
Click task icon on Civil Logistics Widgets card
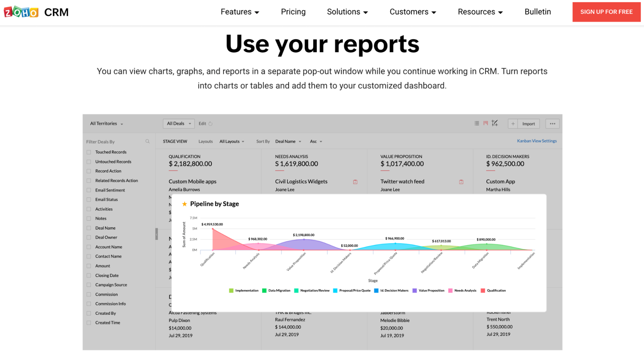(x=355, y=182)
